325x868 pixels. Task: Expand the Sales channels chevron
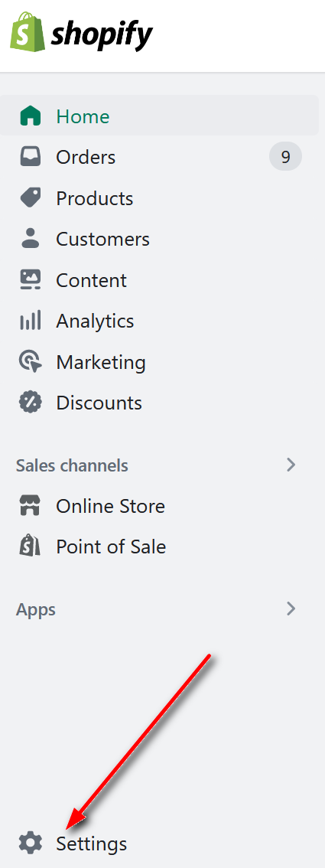pos(291,465)
